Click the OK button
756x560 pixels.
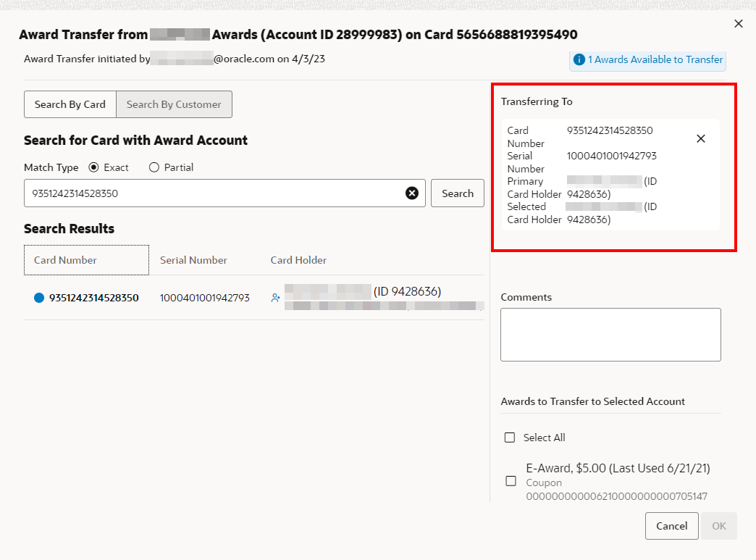[x=719, y=526]
